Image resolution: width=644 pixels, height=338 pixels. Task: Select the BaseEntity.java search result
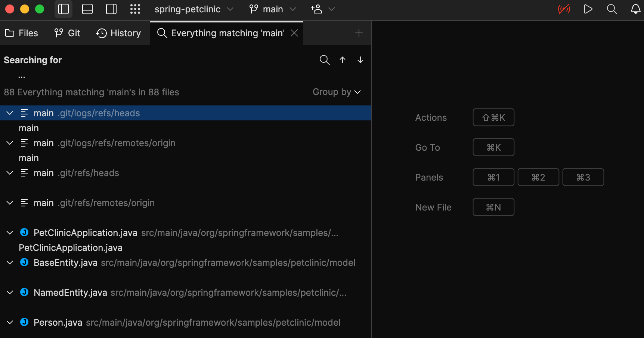coord(65,262)
